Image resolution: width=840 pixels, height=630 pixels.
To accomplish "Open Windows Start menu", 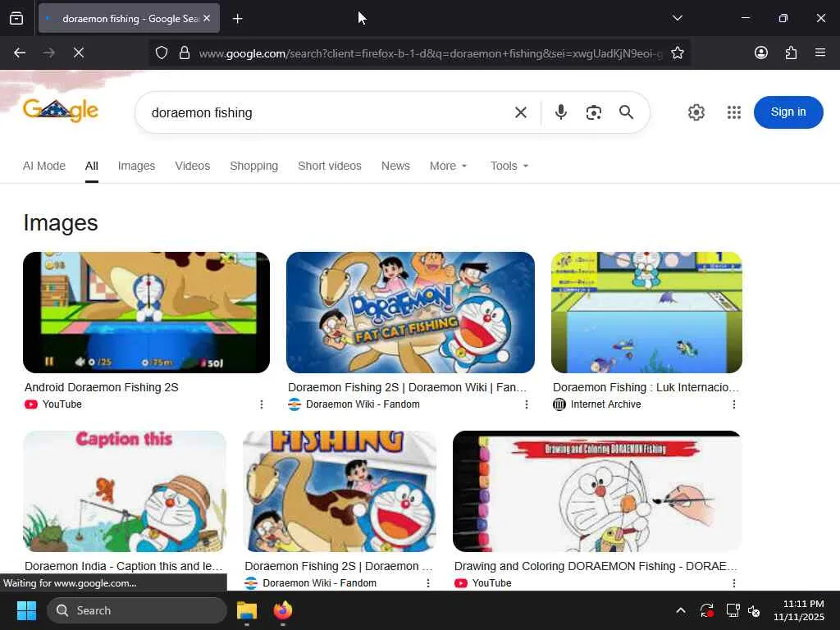I will pyautogui.click(x=26, y=610).
